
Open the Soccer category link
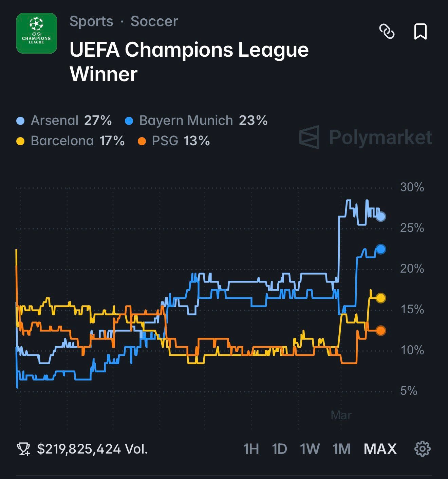(x=154, y=21)
